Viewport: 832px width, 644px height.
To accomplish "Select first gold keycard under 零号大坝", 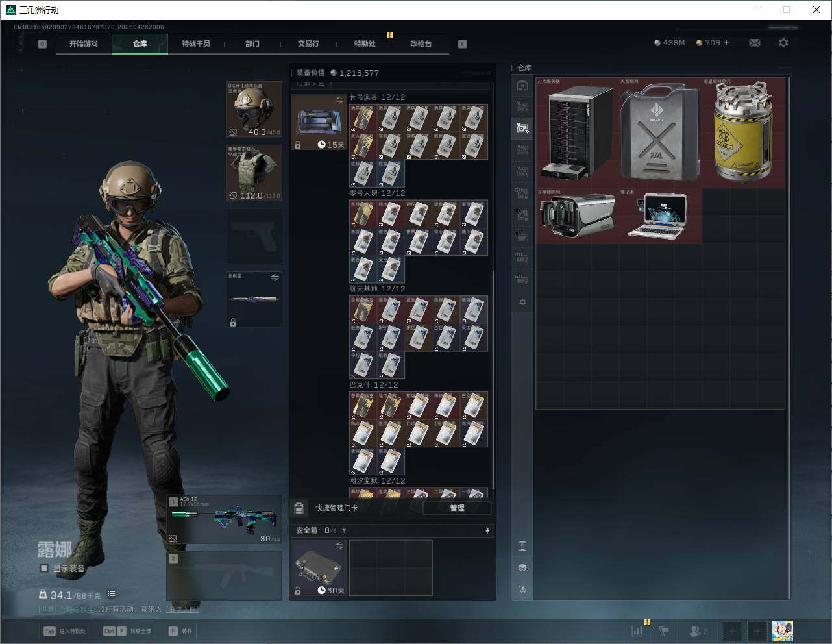I will (x=363, y=214).
